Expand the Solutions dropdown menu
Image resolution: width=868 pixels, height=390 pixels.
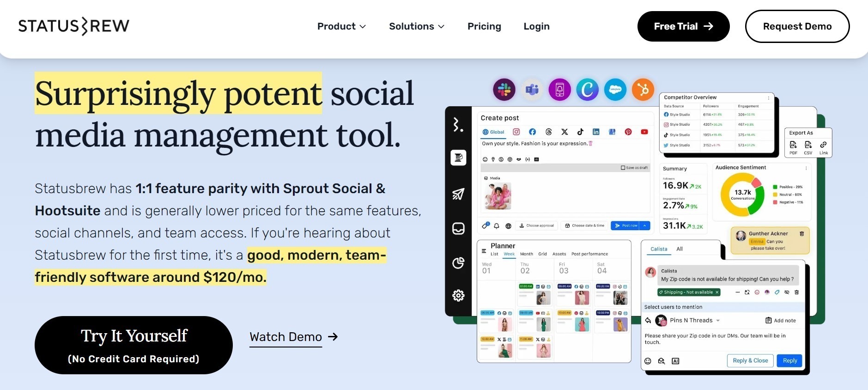click(416, 26)
